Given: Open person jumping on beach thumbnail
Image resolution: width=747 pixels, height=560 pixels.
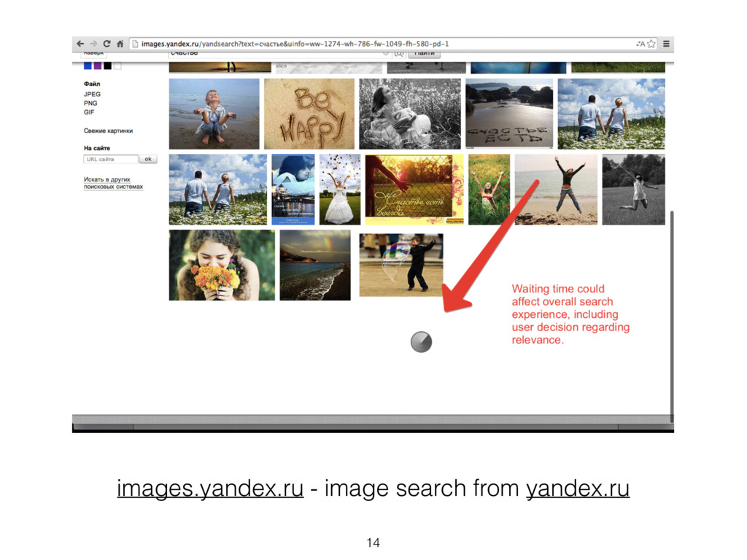Looking at the screenshot, I should pyautogui.click(x=556, y=189).
